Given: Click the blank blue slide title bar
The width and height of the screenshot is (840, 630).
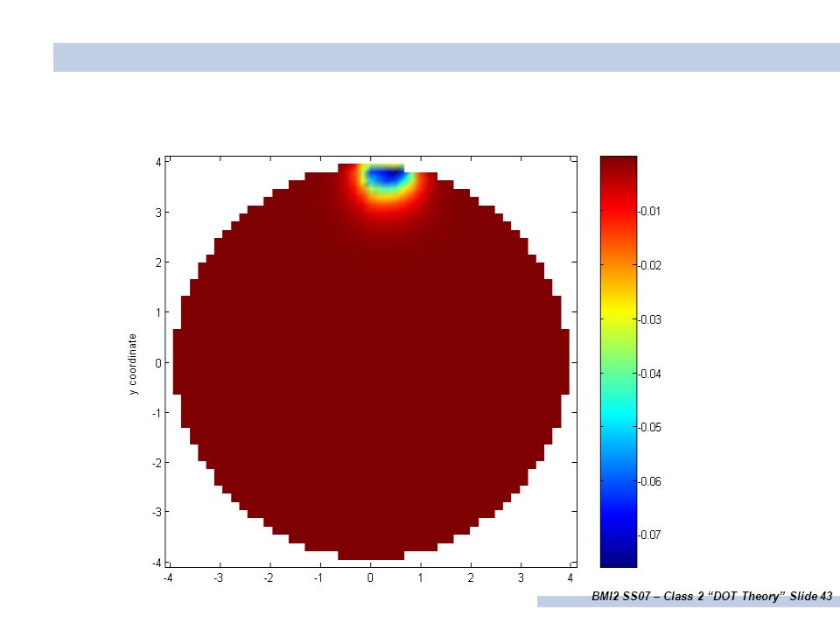Looking at the screenshot, I should point(446,58).
